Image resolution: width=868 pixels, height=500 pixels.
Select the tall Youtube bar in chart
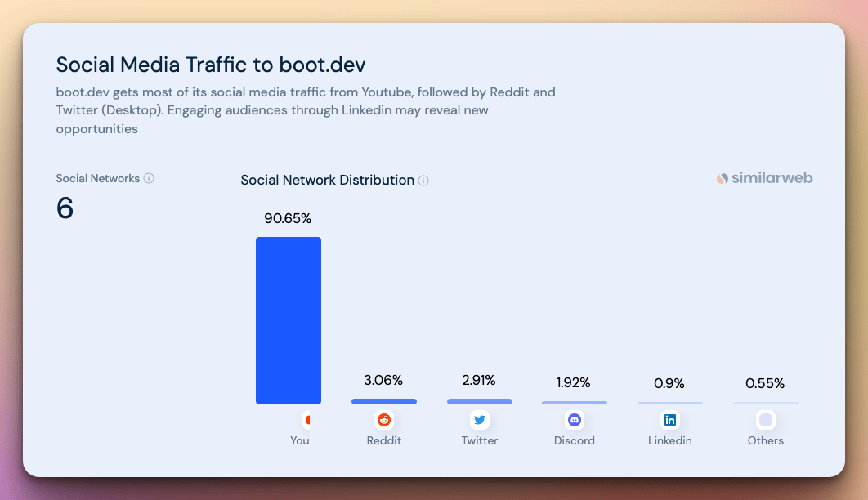click(289, 320)
